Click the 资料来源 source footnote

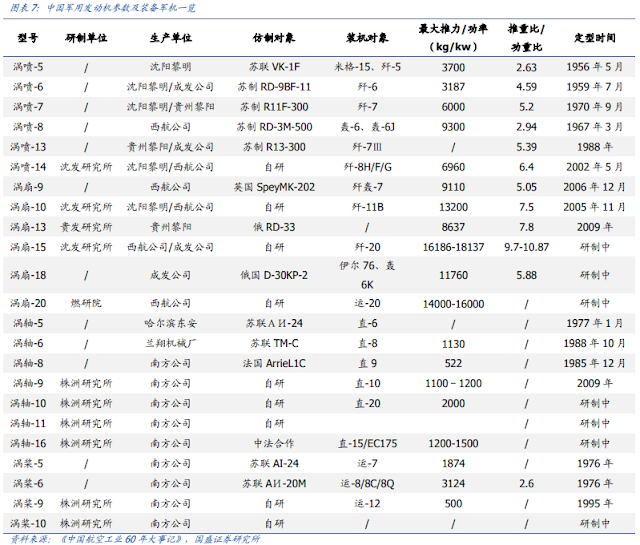[x=135, y=539]
